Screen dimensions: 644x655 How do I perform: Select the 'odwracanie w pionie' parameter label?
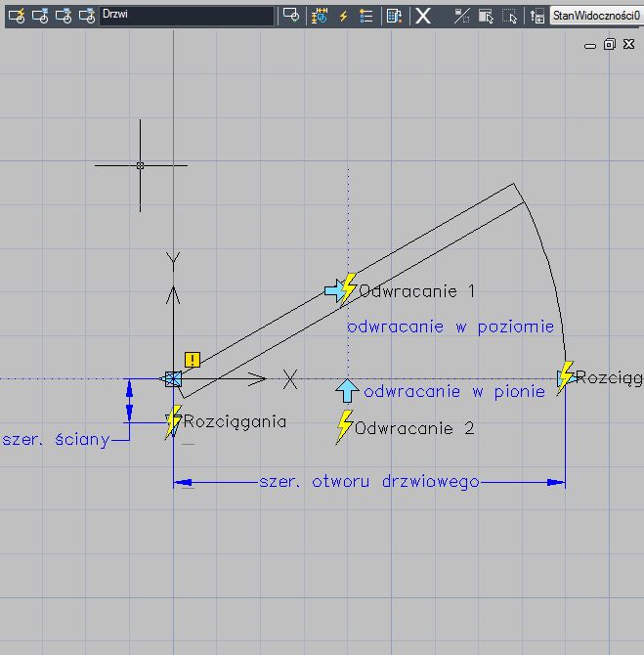[454, 392]
